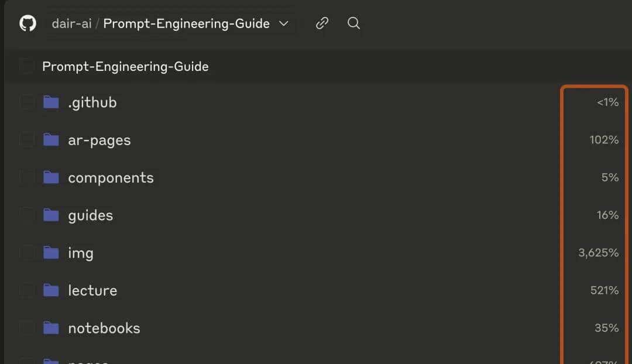Open the lecture folder row
Image resolution: width=632 pixels, height=364 pixels.
tap(92, 290)
